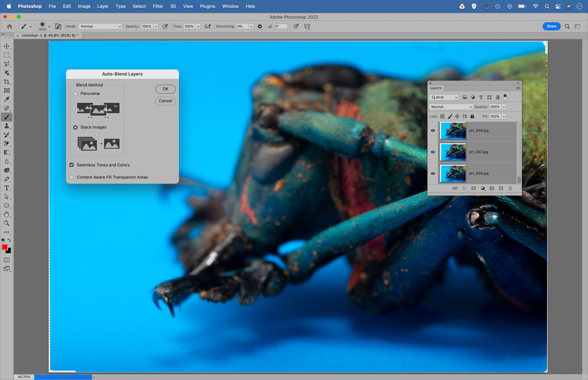Add a layer mask in Layers panel
Image resolution: width=588 pixels, height=380 pixels.
point(473,188)
